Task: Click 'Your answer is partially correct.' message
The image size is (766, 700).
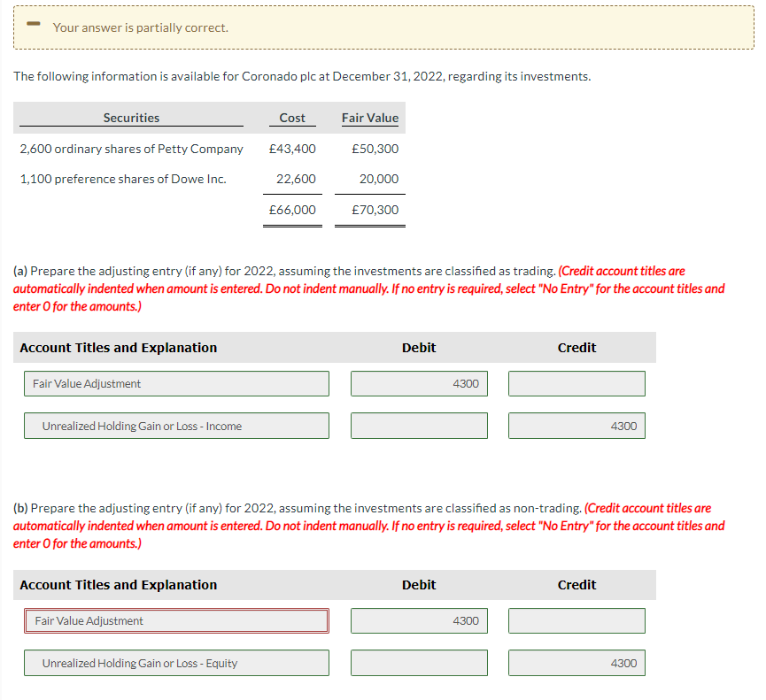Action: coord(141,27)
